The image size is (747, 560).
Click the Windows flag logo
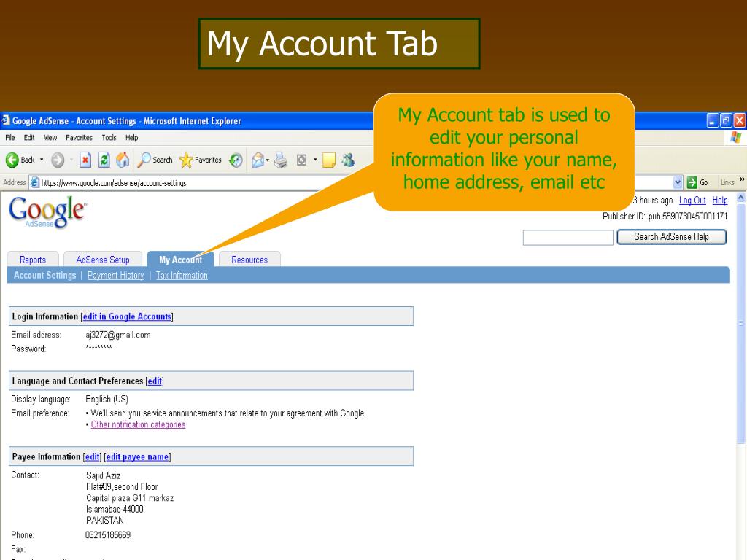coord(735,138)
